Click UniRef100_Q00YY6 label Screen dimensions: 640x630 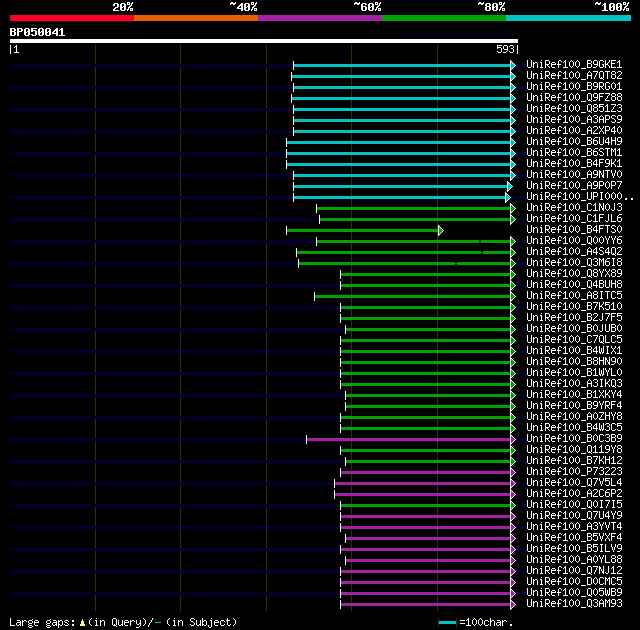pyautogui.click(x=574, y=241)
